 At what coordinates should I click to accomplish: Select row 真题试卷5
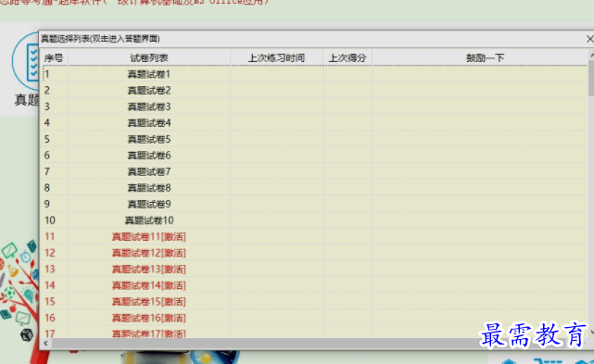[314, 139]
